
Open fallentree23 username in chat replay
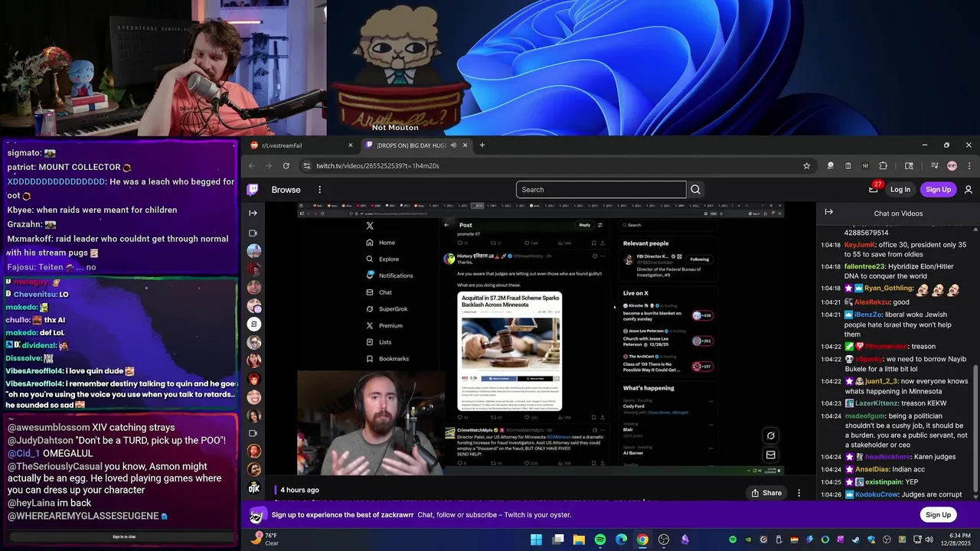tap(865, 266)
